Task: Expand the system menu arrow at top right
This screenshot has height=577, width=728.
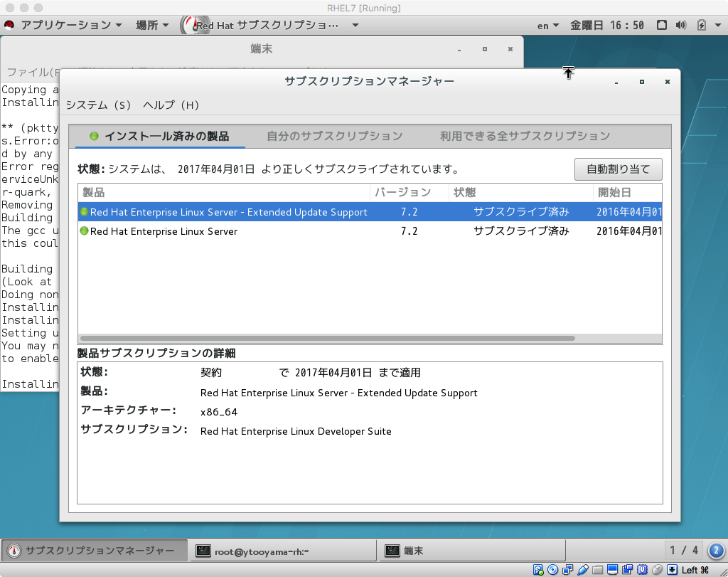Action: 718,25
